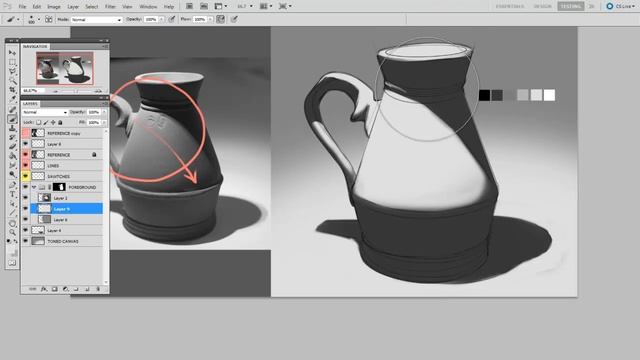Open the File menu
This screenshot has height=360, width=640.
point(22,7)
